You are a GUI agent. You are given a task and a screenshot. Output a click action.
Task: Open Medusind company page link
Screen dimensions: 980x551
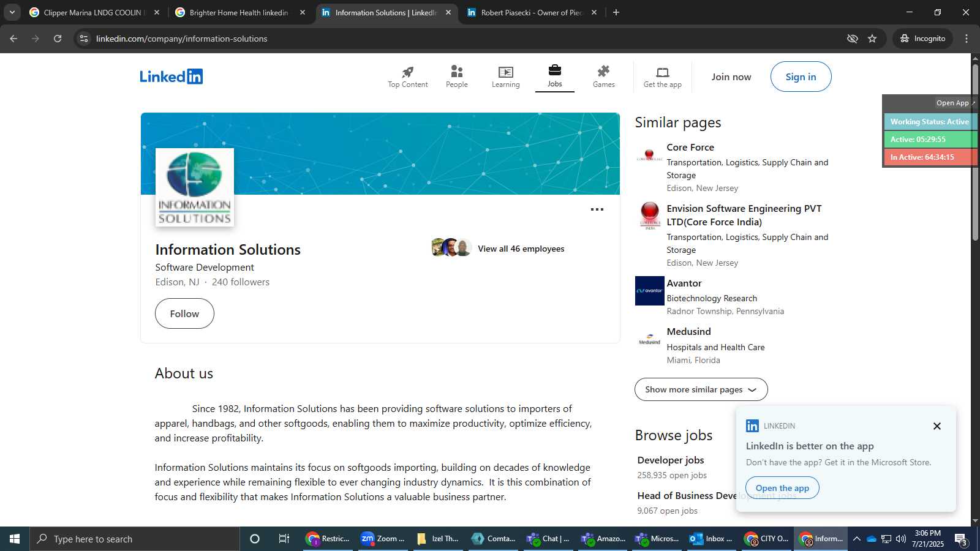pos(689,332)
